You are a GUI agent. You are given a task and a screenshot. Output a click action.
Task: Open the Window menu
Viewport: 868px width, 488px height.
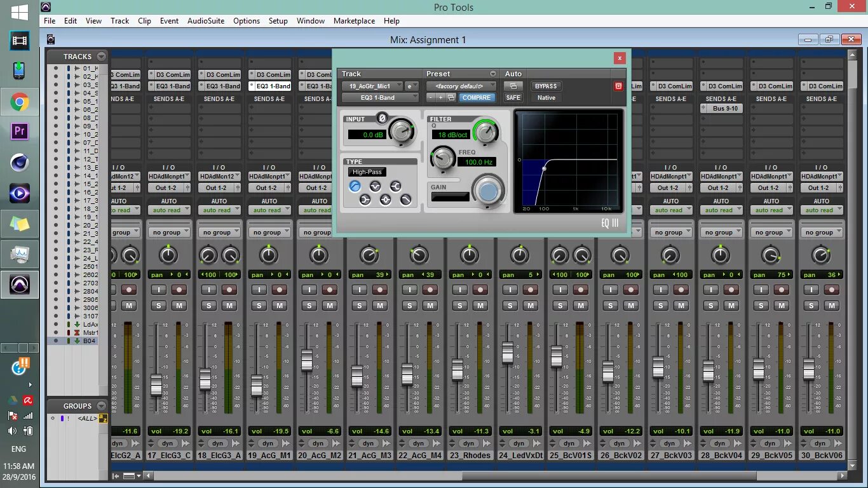click(311, 20)
